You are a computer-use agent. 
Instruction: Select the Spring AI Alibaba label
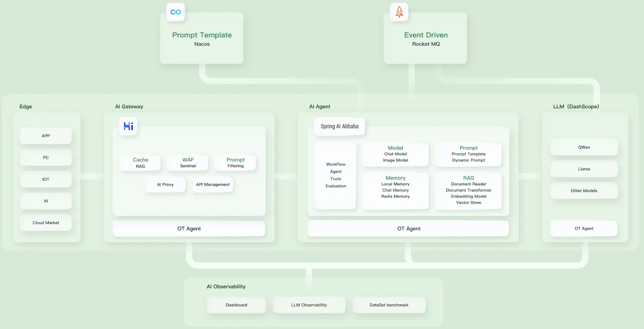pyautogui.click(x=339, y=126)
